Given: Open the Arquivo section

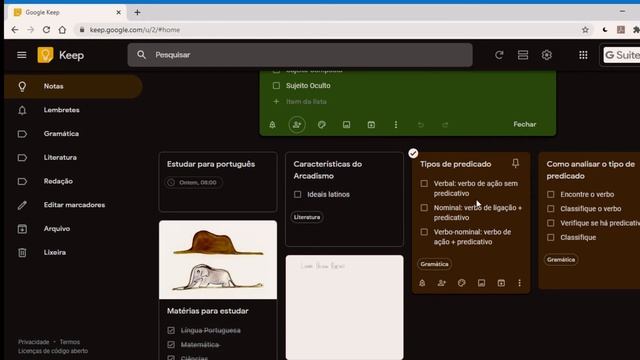Looking at the screenshot, I should coord(73,229).
